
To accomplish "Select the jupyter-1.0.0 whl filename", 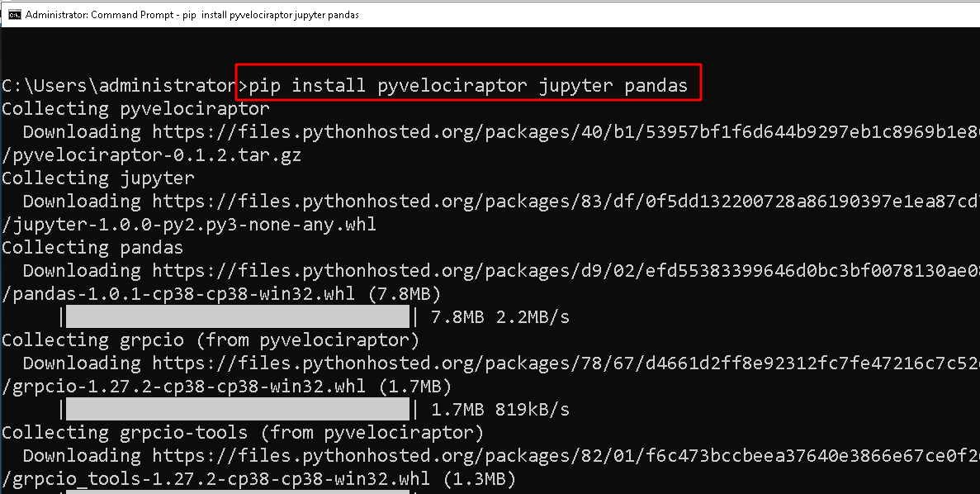I will point(188,224).
